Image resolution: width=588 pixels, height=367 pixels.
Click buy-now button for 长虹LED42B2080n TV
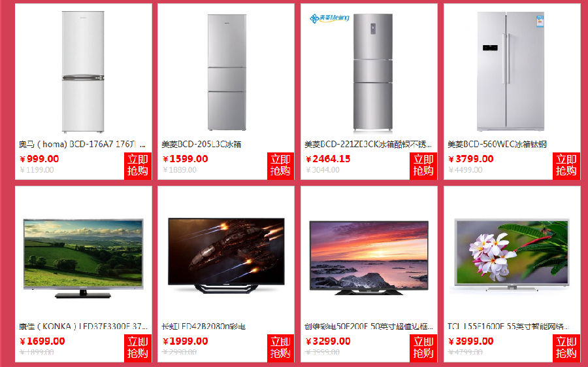tap(280, 348)
